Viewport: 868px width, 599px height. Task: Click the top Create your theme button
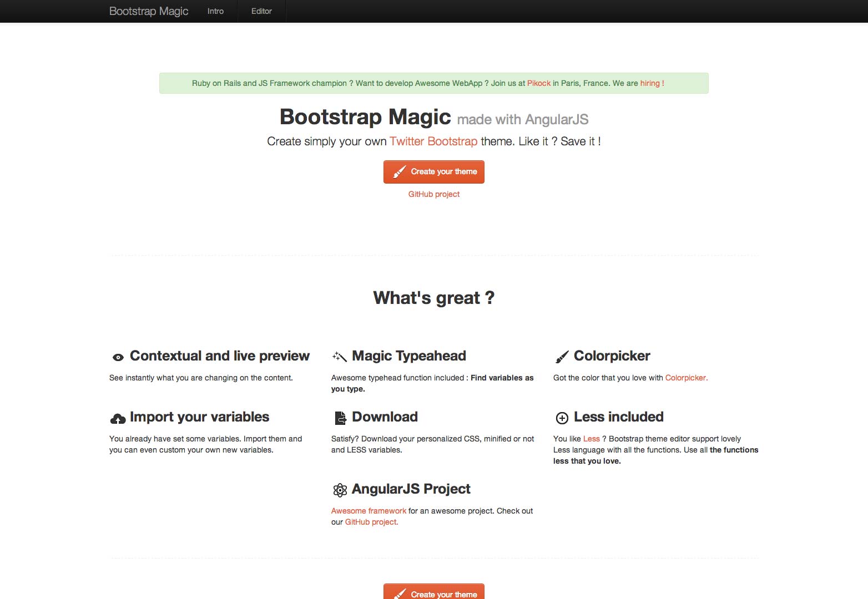(434, 172)
